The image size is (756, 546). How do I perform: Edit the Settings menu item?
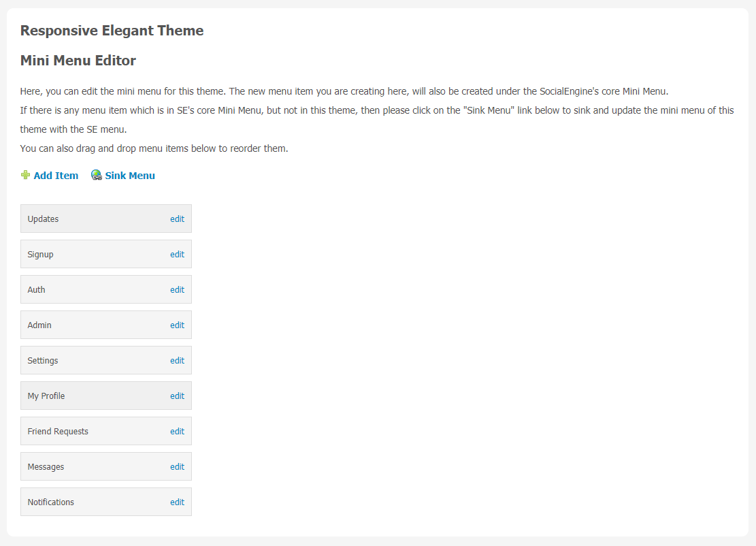pyautogui.click(x=177, y=360)
